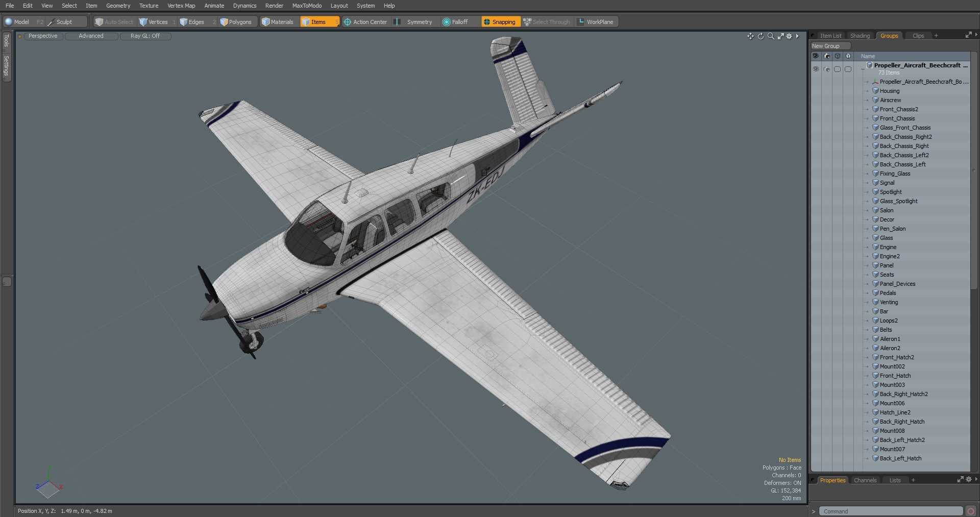
Task: Open viewport settings gear icon
Action: pos(789,36)
